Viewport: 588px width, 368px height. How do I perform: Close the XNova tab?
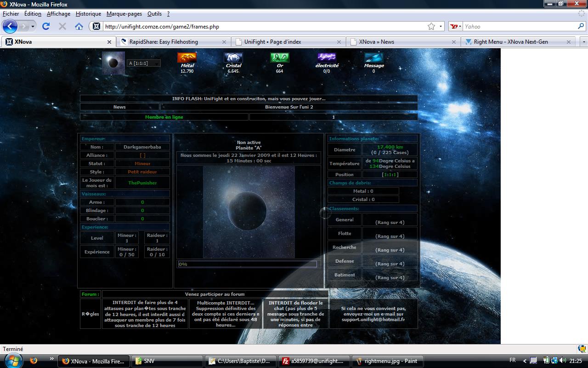click(x=109, y=41)
